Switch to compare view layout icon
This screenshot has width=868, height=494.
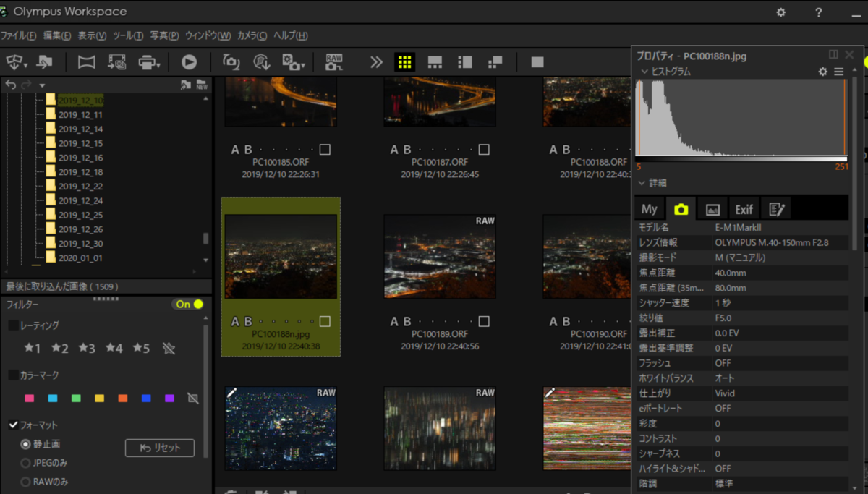tap(495, 62)
